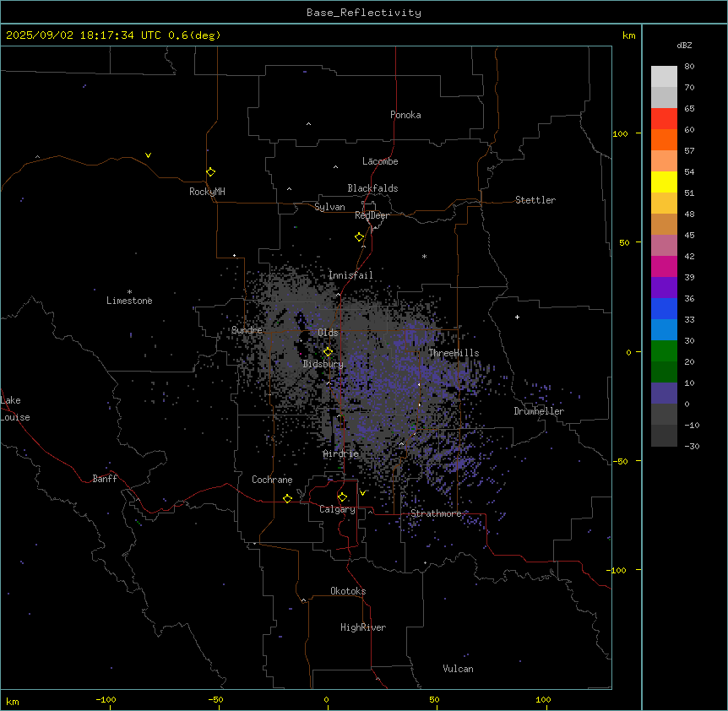This screenshot has height=711, width=728.
Task: Click the white asterisk marker east of Innisfail
Action: (x=424, y=256)
